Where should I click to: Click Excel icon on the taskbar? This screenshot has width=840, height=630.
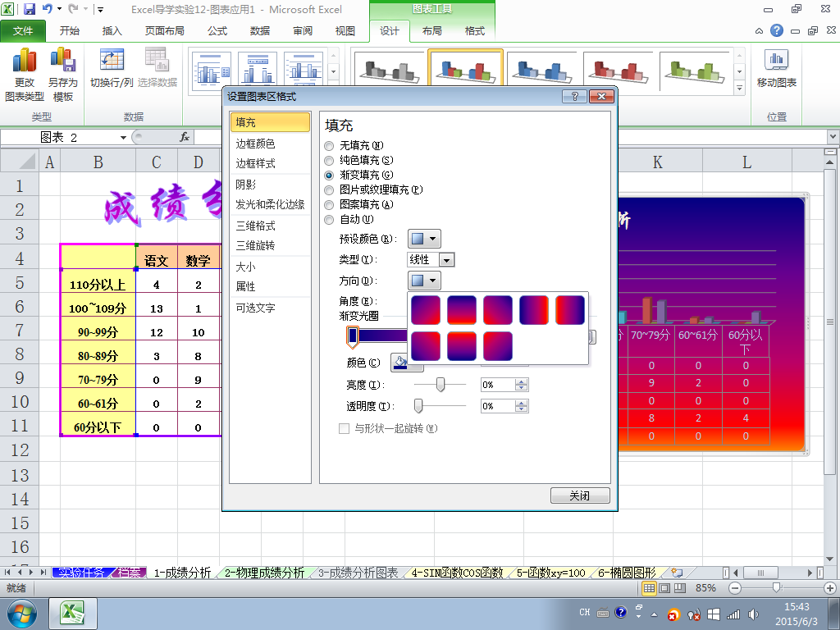click(x=72, y=614)
